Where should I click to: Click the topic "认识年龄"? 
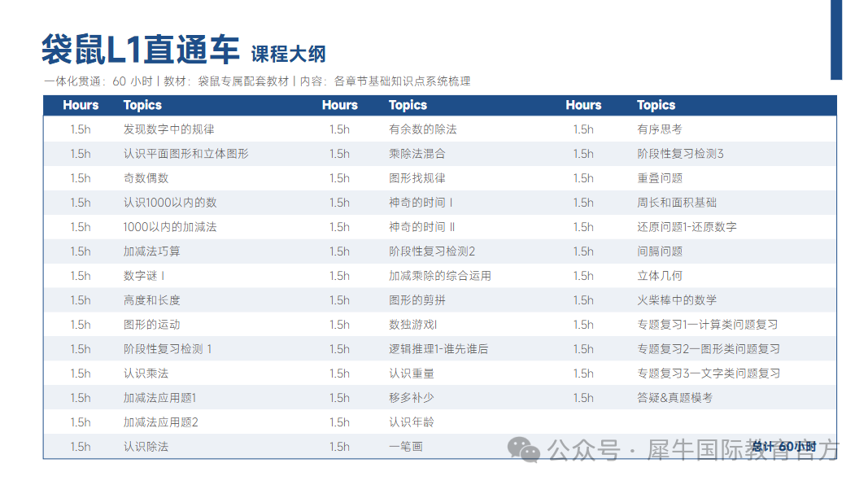point(412,422)
